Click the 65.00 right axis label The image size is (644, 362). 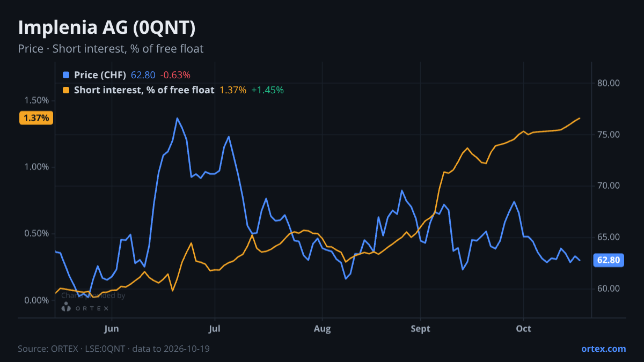pos(608,237)
